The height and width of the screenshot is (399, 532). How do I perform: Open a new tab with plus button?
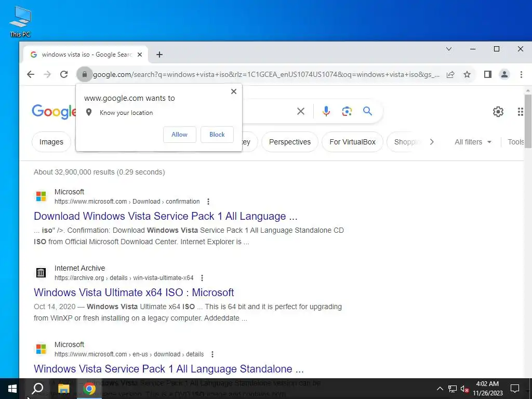(159, 55)
